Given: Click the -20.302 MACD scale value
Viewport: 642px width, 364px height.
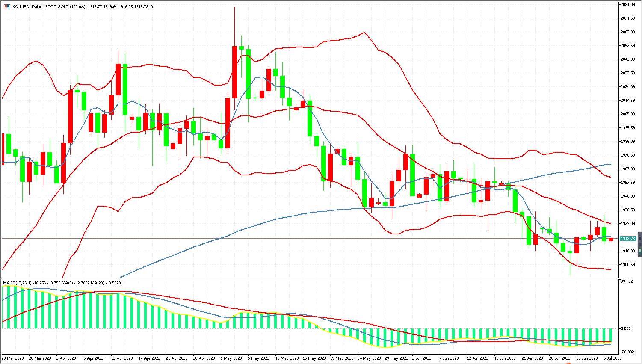Looking at the screenshot, I should [x=627, y=352].
